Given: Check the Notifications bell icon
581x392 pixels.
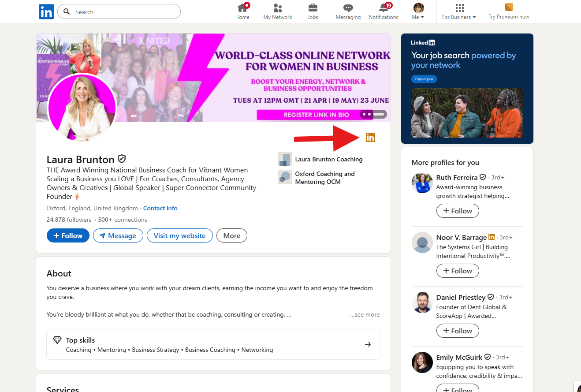Looking at the screenshot, I should [384, 8].
